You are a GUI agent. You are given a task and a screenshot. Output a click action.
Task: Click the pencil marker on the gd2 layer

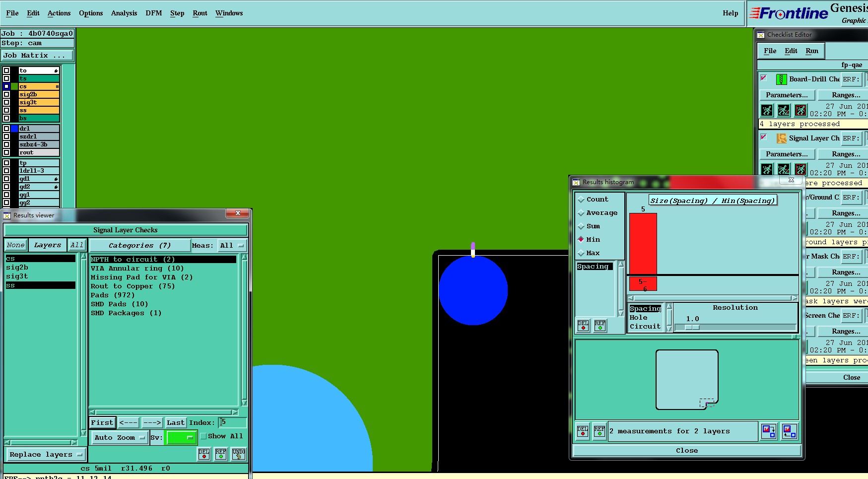point(56,187)
